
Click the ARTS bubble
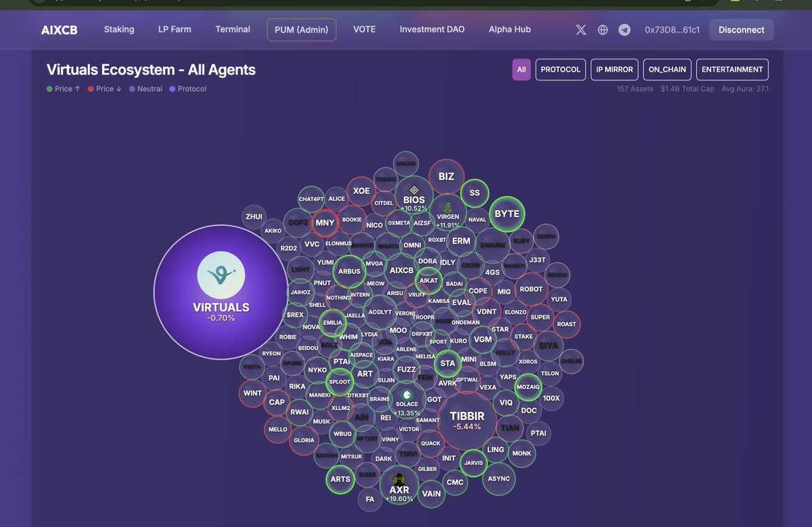340,480
